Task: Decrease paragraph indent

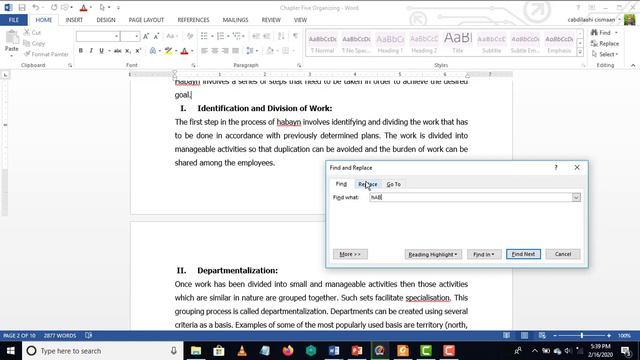Action: (256, 36)
